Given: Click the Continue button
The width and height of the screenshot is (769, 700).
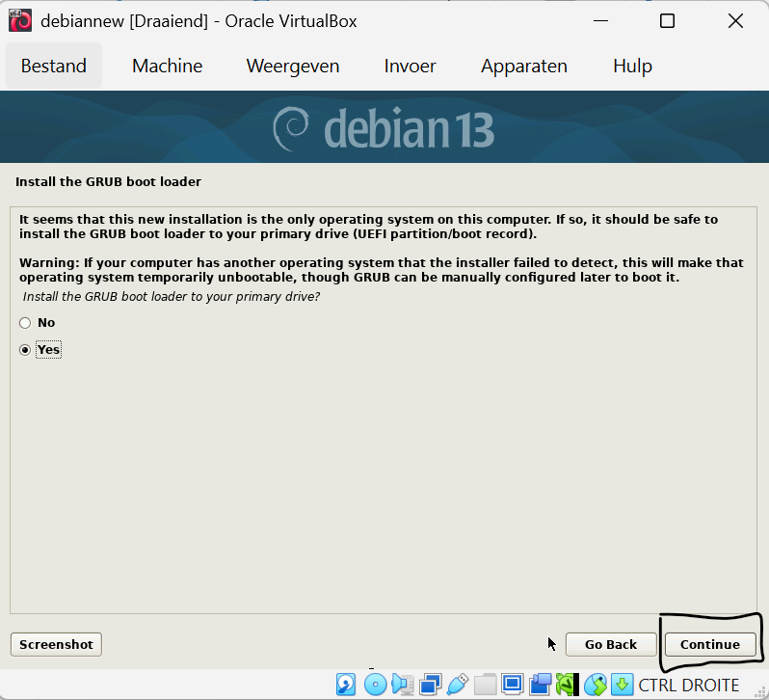Looking at the screenshot, I should click(710, 644).
